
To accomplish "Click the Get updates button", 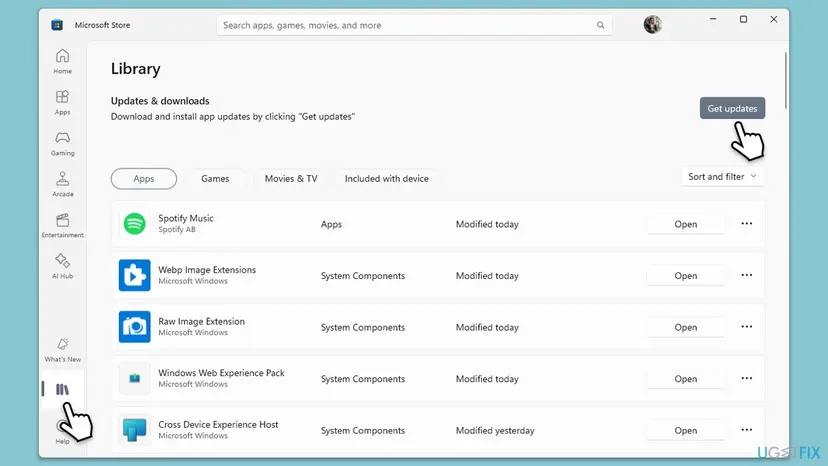I will click(x=732, y=108).
